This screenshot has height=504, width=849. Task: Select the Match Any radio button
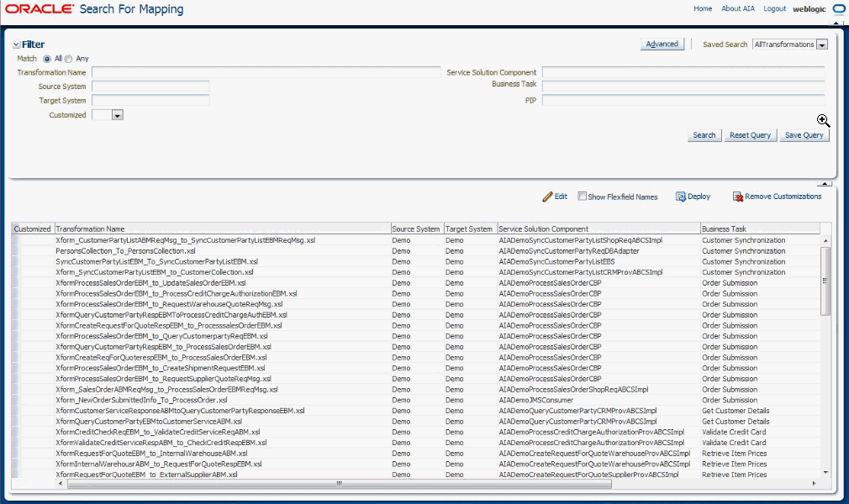point(68,59)
